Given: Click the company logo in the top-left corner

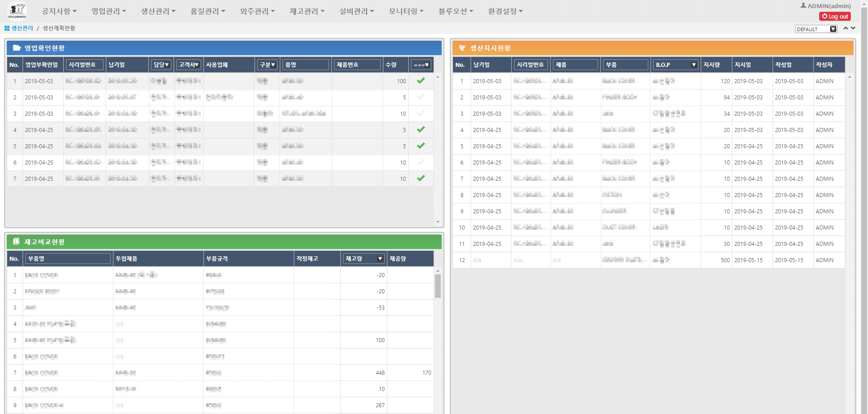Looking at the screenshot, I should [x=17, y=10].
